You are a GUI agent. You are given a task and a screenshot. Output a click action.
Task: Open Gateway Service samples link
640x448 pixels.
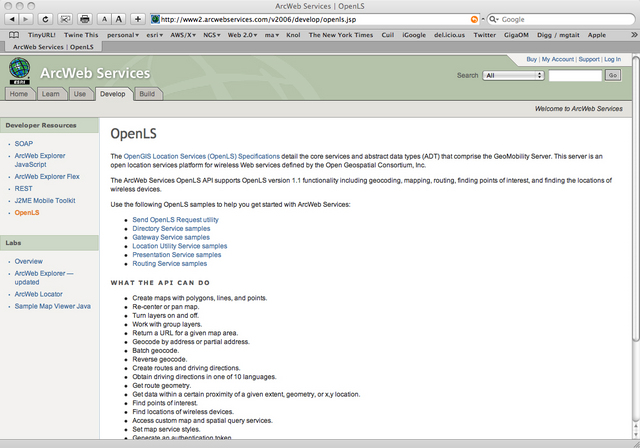pyautogui.click(x=171, y=237)
